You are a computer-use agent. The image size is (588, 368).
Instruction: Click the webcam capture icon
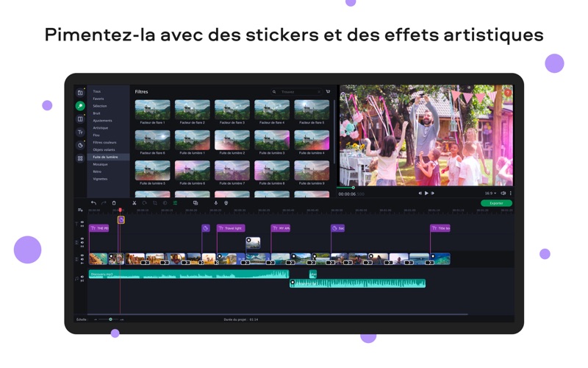point(226,203)
